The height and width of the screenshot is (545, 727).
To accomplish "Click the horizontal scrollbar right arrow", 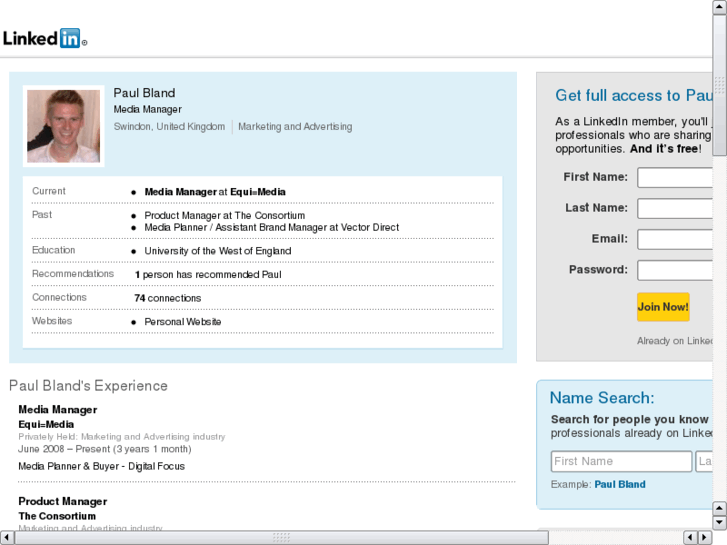I will click(705, 538).
